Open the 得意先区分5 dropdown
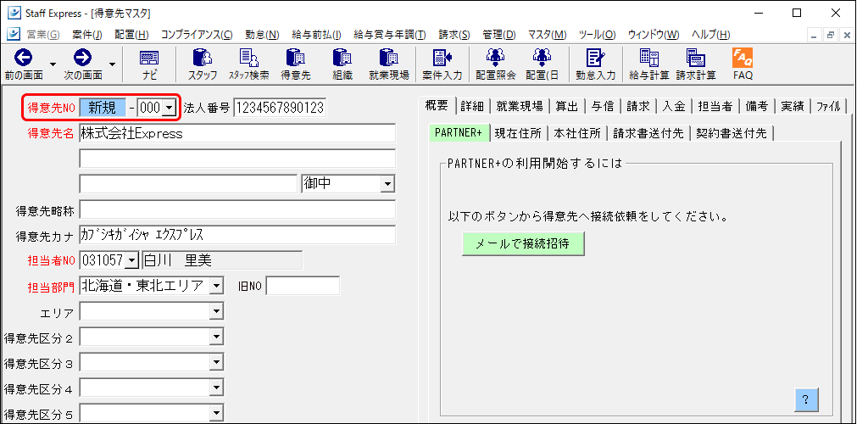Screen dimensions: 868x424 (x=216, y=414)
